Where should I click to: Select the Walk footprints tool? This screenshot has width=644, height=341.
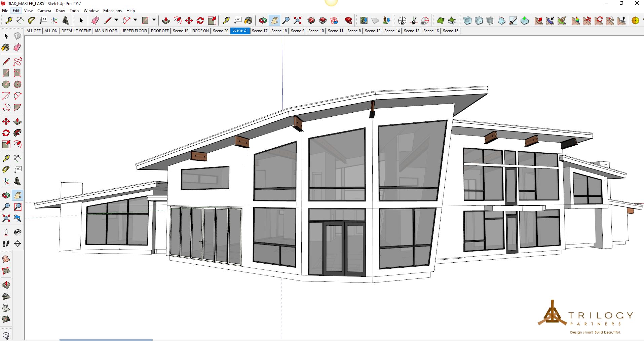(6, 244)
